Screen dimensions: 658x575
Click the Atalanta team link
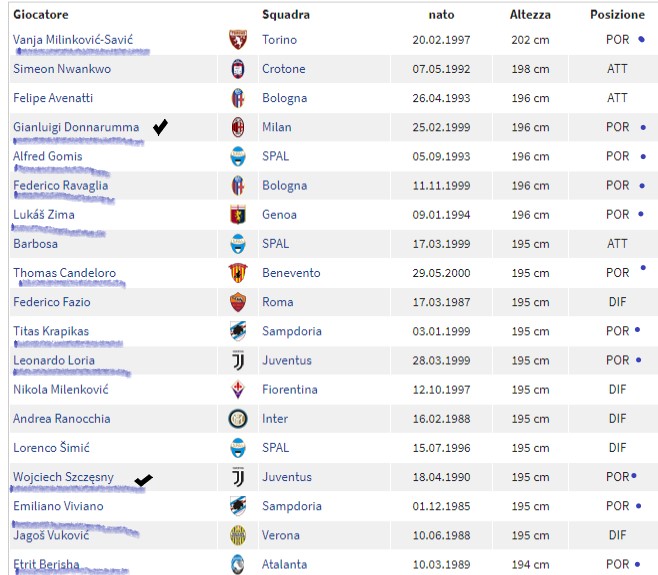click(x=284, y=565)
